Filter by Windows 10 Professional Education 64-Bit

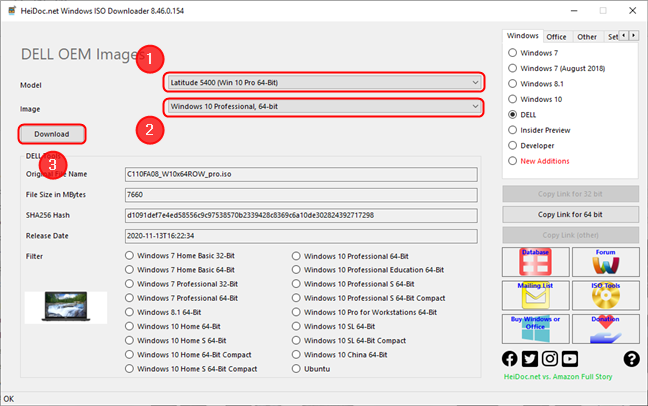296,270
